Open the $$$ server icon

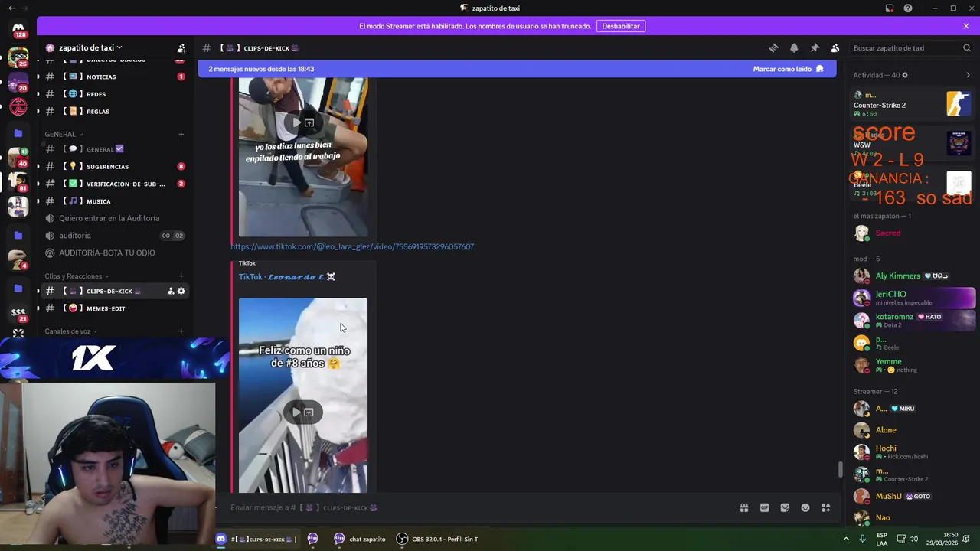click(x=18, y=313)
